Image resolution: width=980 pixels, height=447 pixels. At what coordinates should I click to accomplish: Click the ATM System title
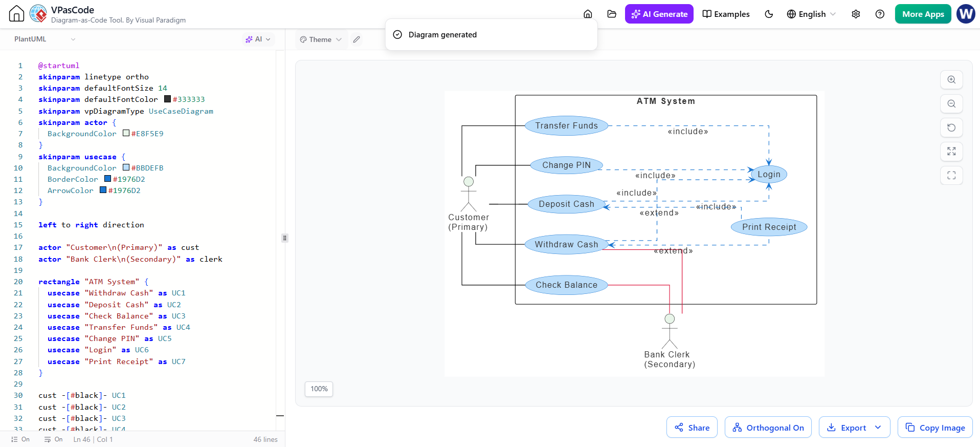pyautogui.click(x=665, y=101)
